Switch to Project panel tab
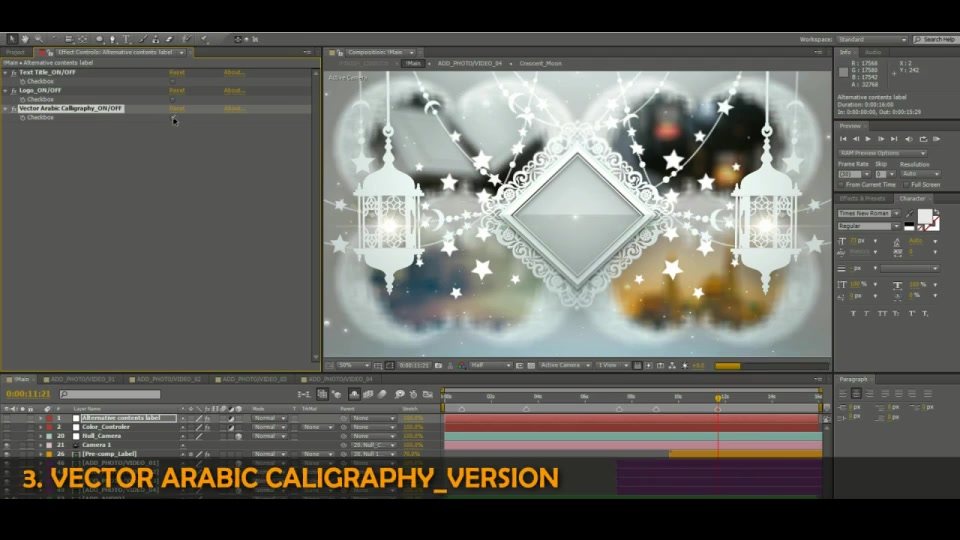The height and width of the screenshot is (540, 960). [x=16, y=53]
